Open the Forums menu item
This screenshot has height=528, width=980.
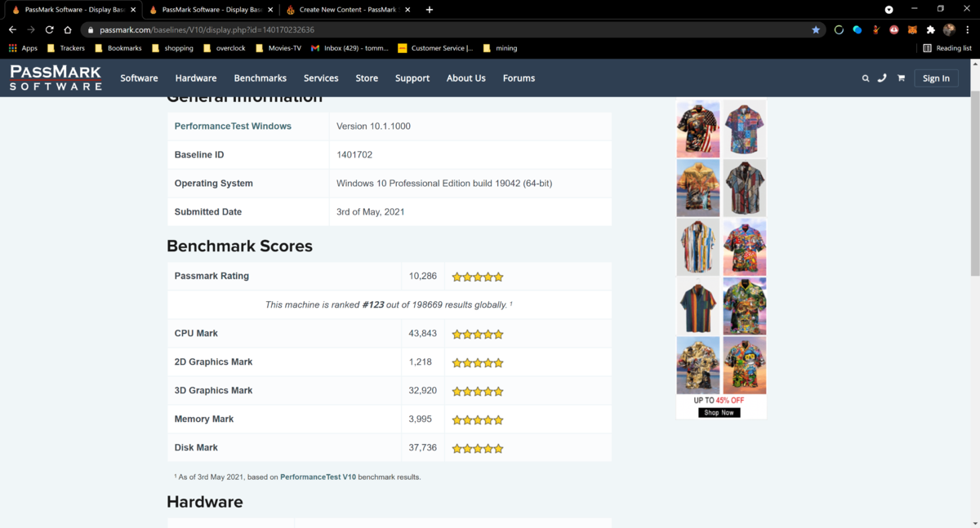point(519,78)
